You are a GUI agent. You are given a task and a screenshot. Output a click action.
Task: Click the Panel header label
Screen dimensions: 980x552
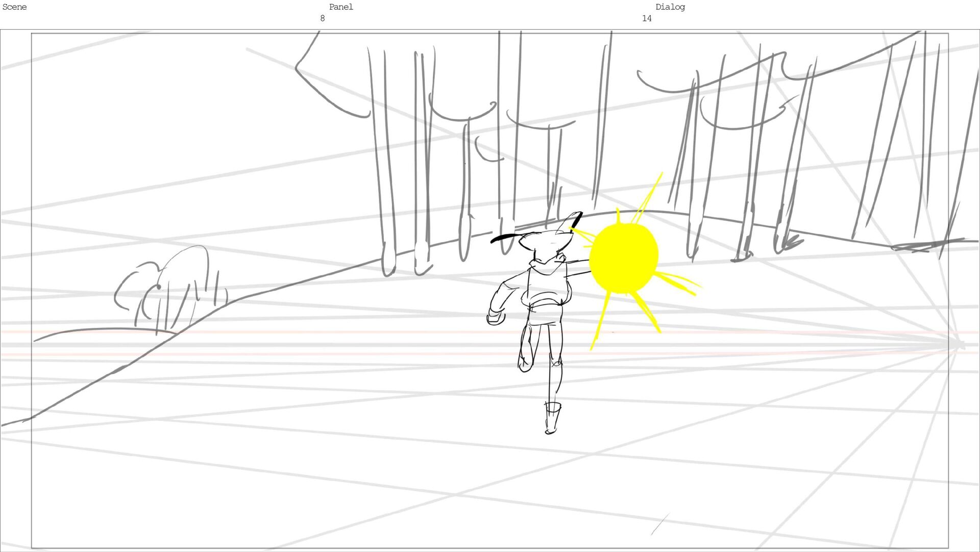tap(341, 7)
